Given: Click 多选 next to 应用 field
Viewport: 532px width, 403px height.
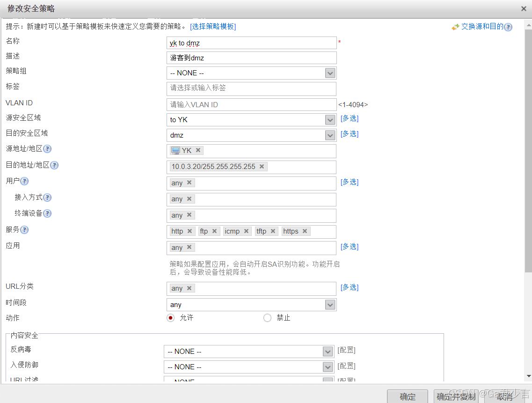Looking at the screenshot, I should (350, 247).
